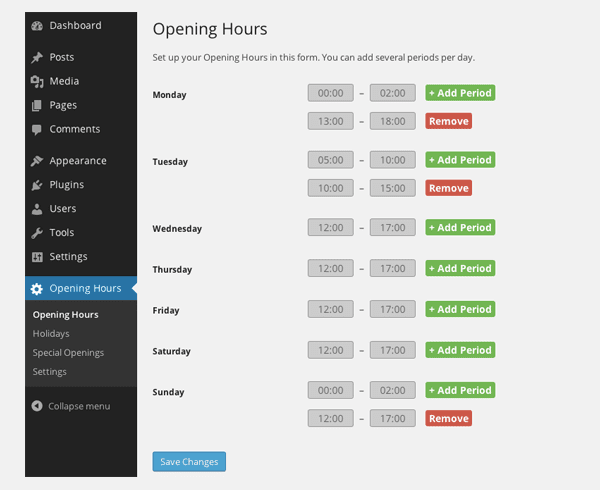Edit Wednesday's 12:00 start time field
Image resolution: width=600 pixels, height=490 pixels.
pyautogui.click(x=331, y=228)
